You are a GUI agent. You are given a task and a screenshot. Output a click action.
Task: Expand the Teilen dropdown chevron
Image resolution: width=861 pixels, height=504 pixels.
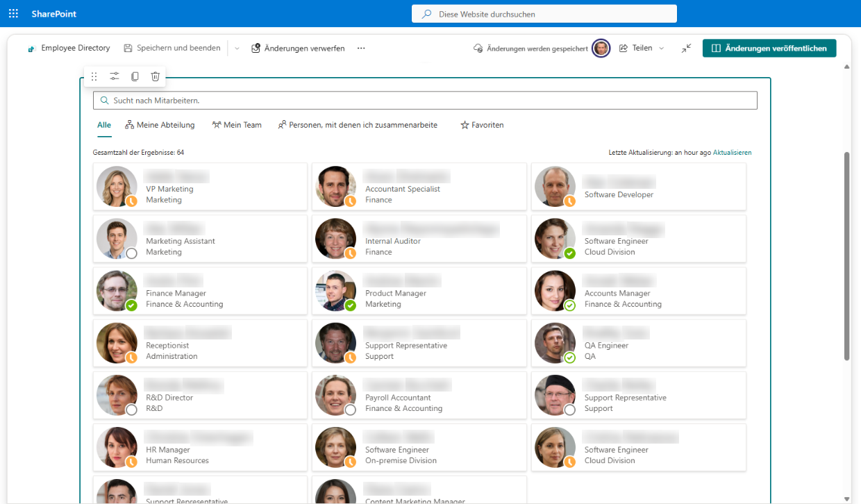[x=661, y=48]
